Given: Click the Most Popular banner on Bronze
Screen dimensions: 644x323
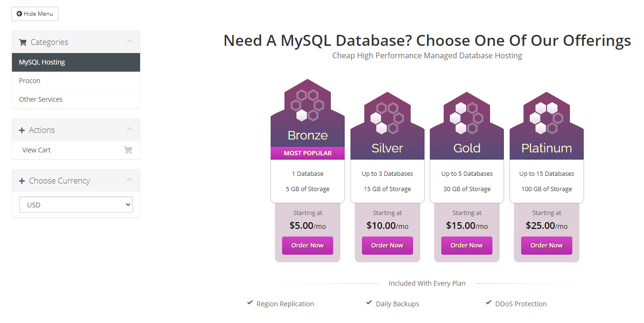Looking at the screenshot, I should point(307,153).
